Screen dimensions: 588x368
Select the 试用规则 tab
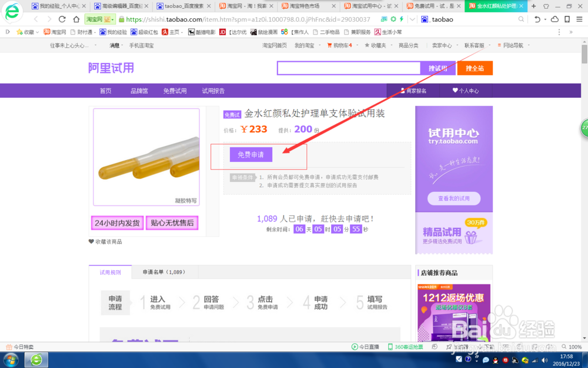pos(111,272)
